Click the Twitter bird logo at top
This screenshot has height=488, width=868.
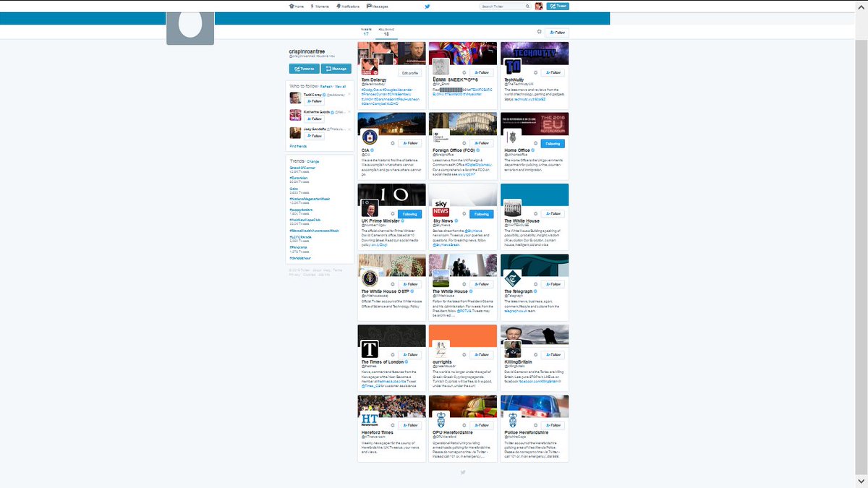[x=427, y=6]
